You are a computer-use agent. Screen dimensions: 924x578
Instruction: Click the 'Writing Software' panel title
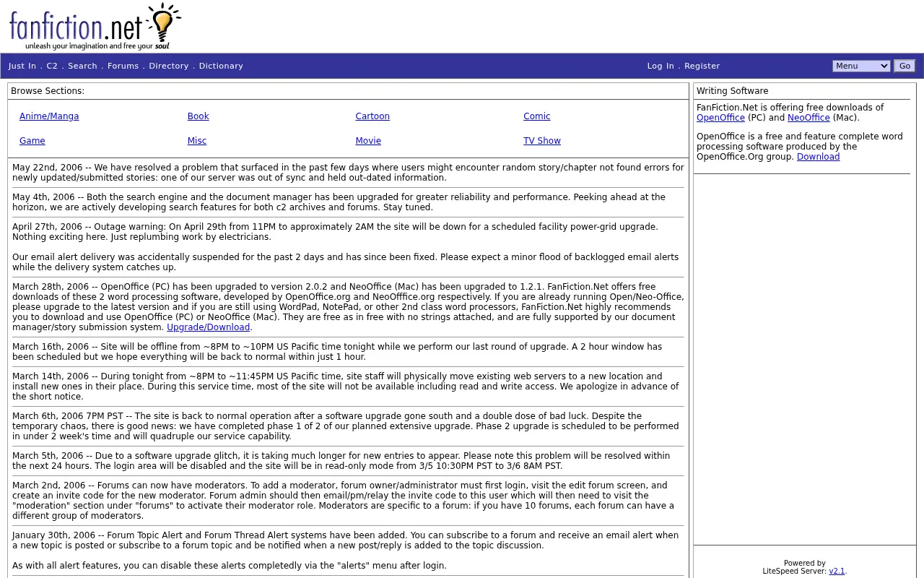point(732,91)
